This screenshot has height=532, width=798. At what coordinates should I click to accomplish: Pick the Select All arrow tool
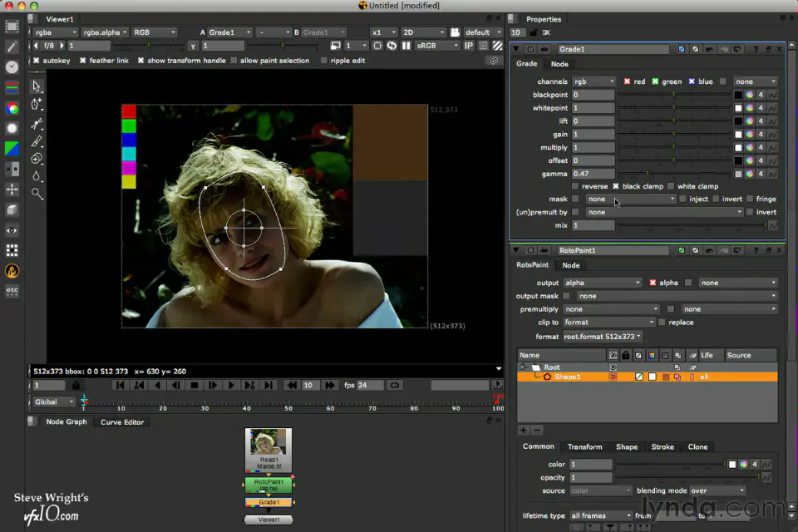(x=37, y=86)
